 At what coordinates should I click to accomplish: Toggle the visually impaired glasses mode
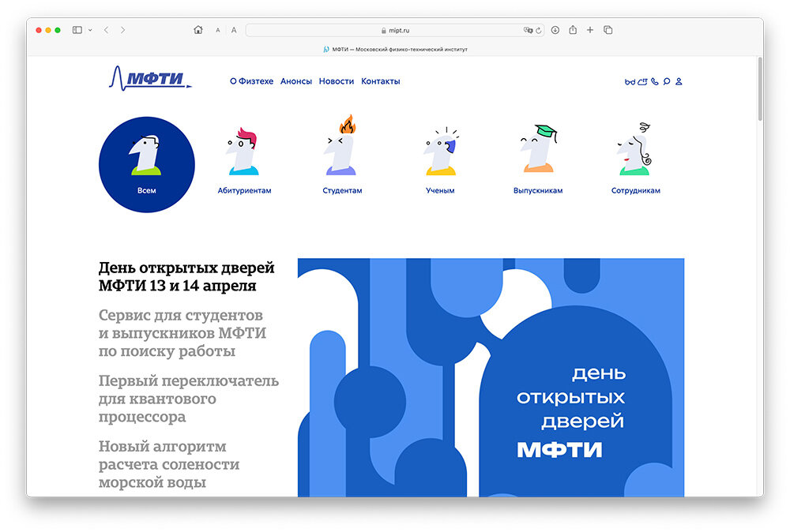click(630, 81)
